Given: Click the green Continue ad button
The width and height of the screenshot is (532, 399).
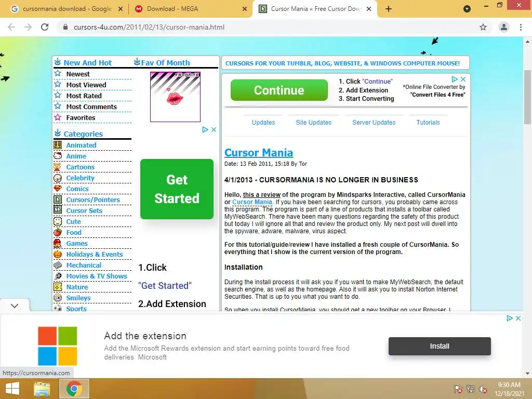Looking at the screenshot, I should pyautogui.click(x=279, y=90).
